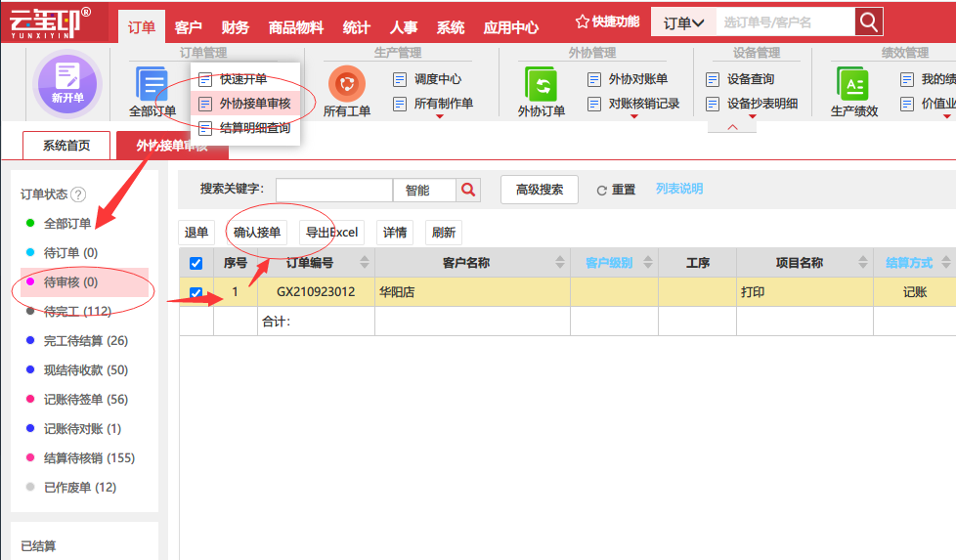Click the 搜索关键字 input field

tap(334, 191)
